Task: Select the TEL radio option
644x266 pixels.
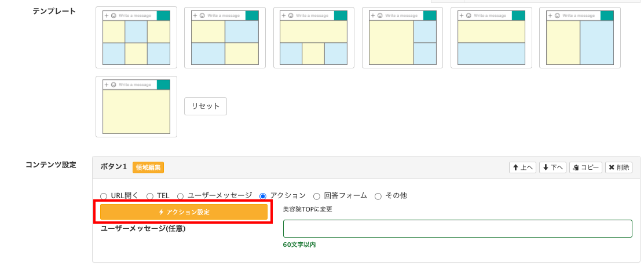Action: 150,196
